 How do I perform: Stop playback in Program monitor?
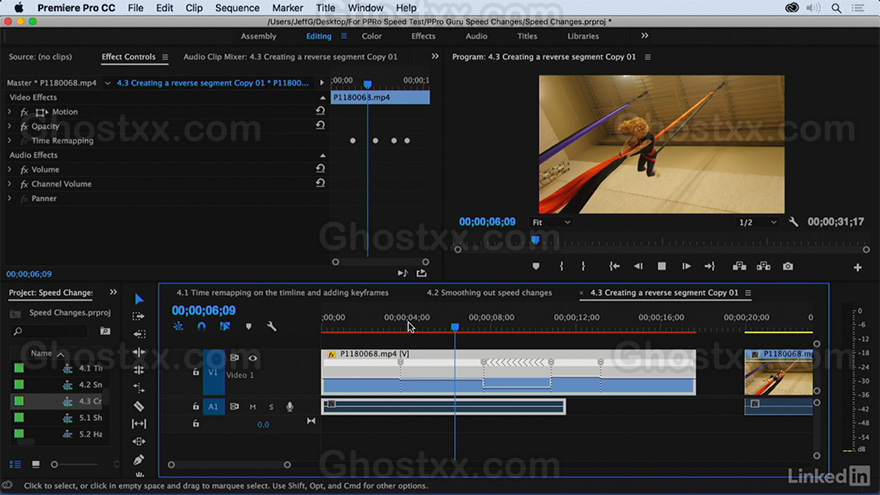pos(662,266)
